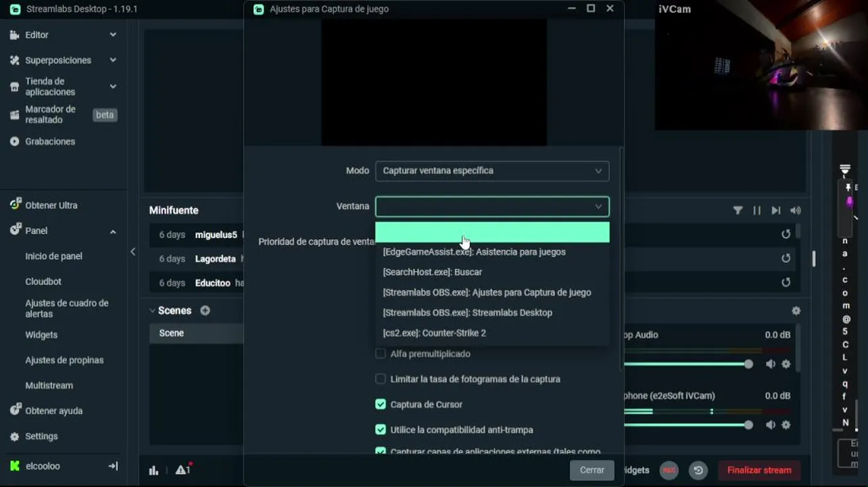868x487 pixels.
Task: Toggle Alfa premultiplicado checkbox
Action: coord(381,354)
